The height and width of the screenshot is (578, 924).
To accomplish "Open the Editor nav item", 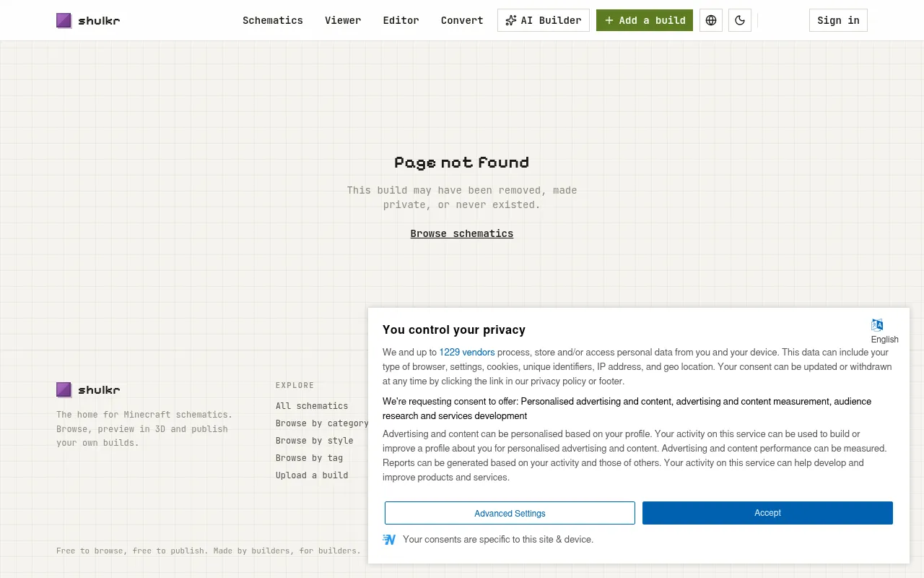I will 401,20.
